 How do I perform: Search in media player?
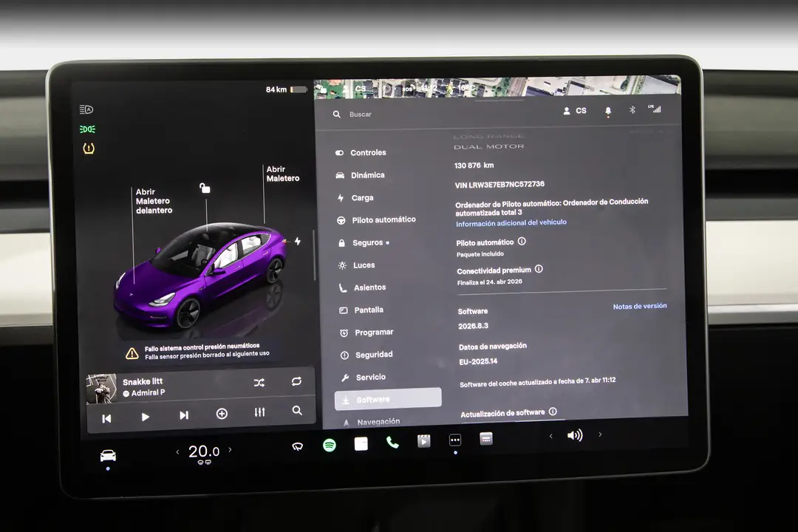(x=297, y=410)
